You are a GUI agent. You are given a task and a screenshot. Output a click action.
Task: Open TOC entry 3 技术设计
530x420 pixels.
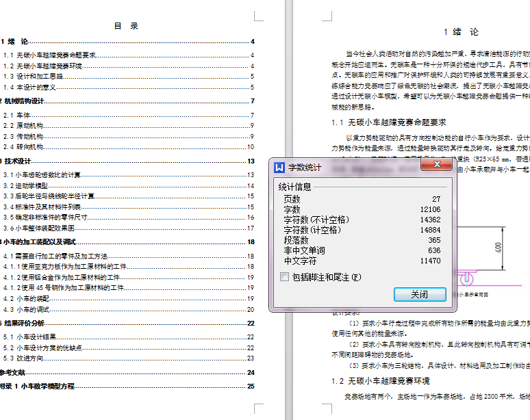(127, 161)
